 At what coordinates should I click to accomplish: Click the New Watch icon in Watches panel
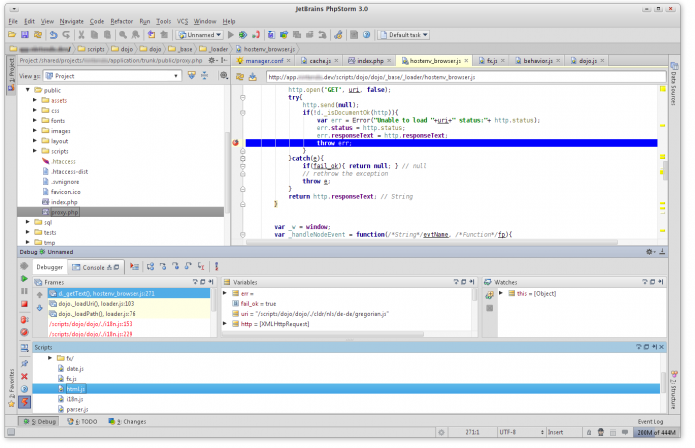pos(489,295)
